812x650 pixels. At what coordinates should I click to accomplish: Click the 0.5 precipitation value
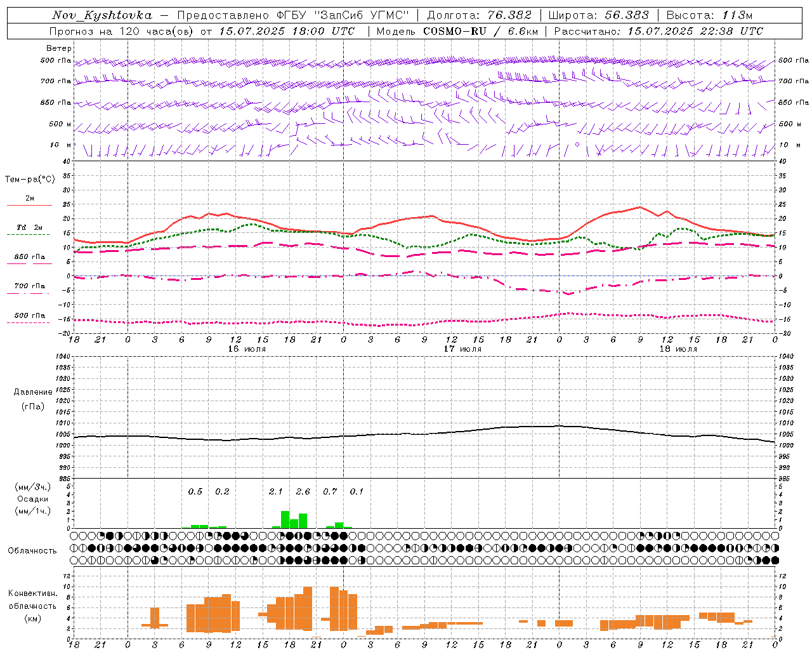coord(195,492)
